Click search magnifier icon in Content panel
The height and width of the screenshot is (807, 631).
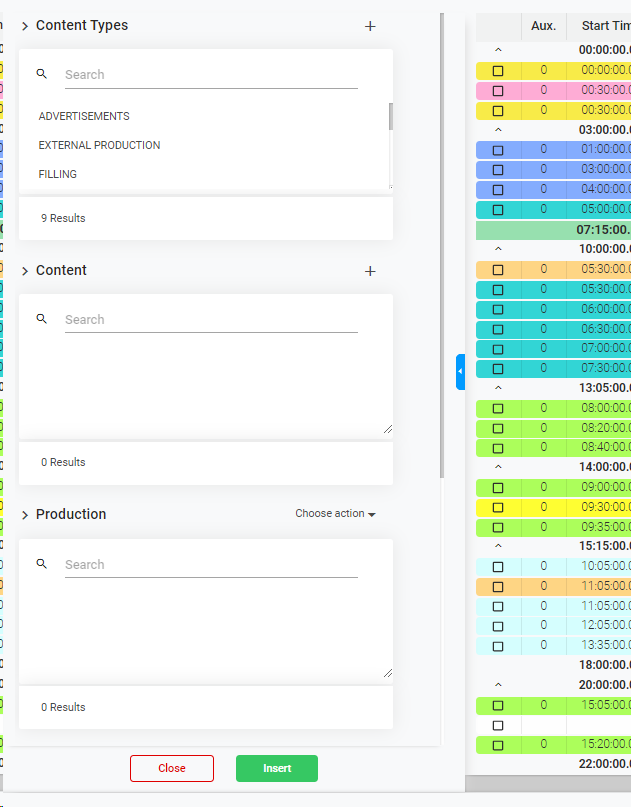point(42,319)
